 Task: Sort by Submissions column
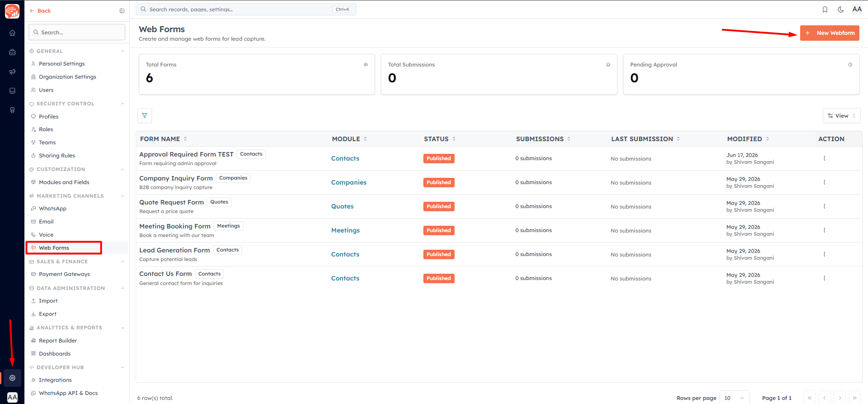tap(543, 139)
